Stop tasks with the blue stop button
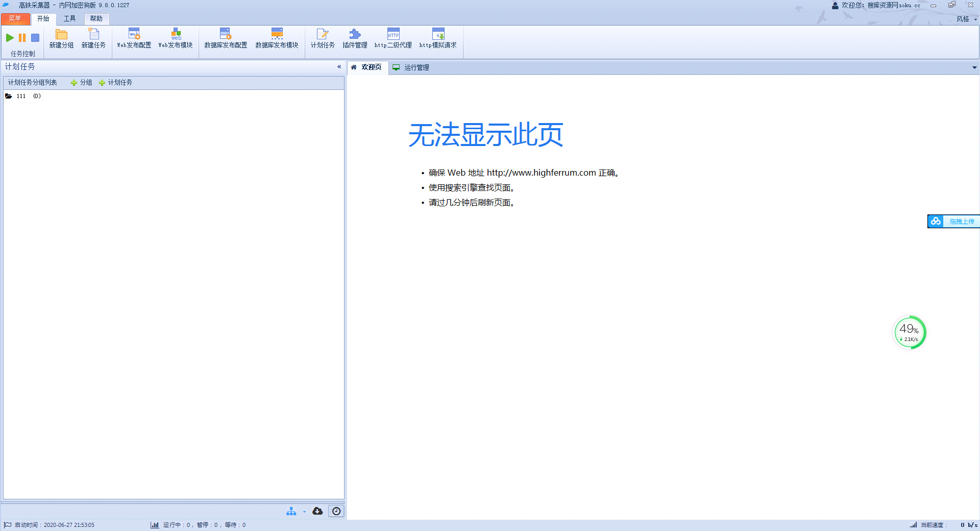 [35, 38]
